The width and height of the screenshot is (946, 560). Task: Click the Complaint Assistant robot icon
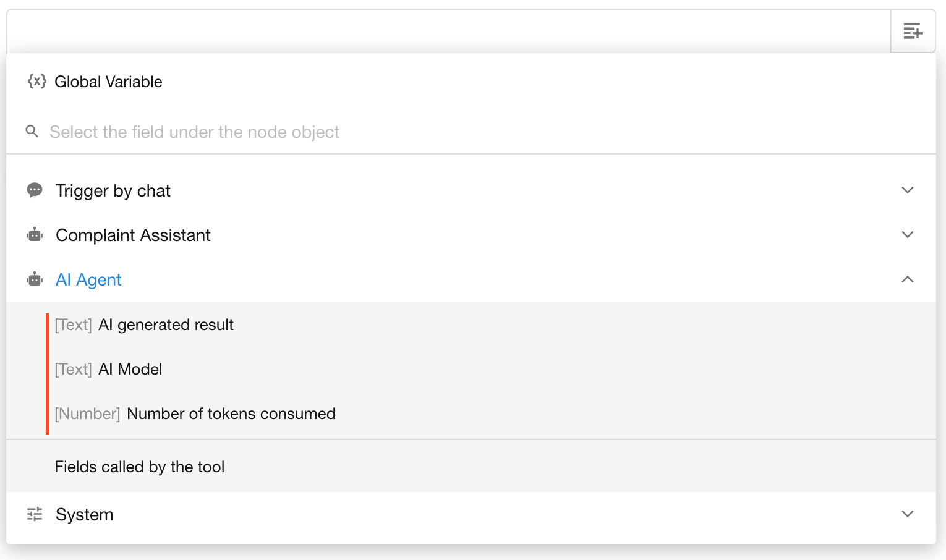coord(35,235)
